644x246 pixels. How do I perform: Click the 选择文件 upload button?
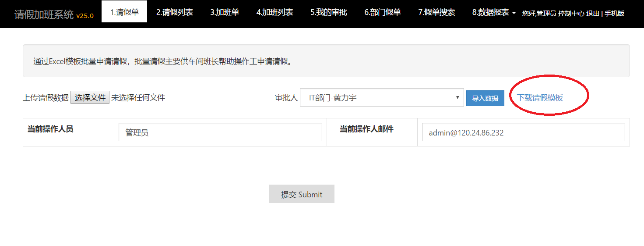[90, 98]
